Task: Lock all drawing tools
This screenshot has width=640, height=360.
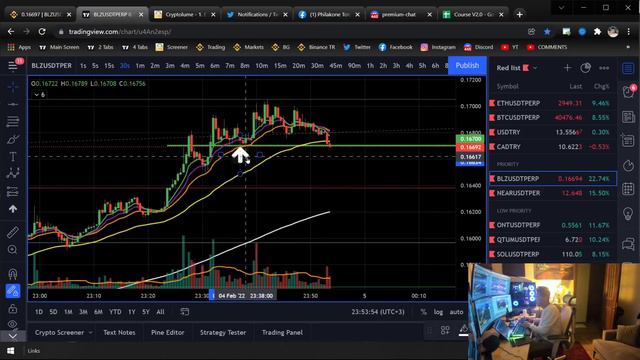Action: pyautogui.click(x=13, y=309)
